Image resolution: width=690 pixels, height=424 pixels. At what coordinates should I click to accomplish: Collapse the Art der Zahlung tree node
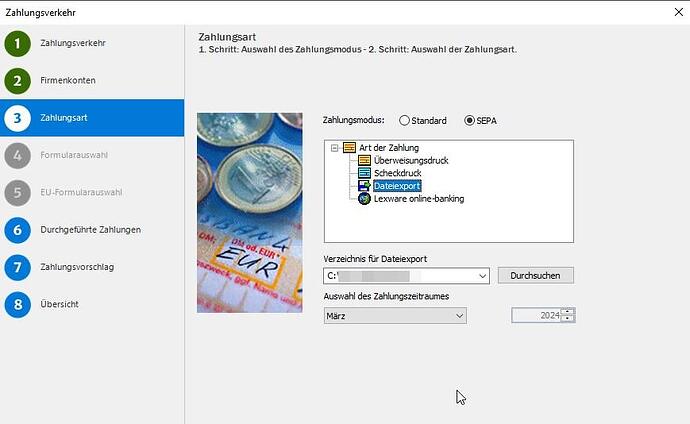(x=334, y=148)
